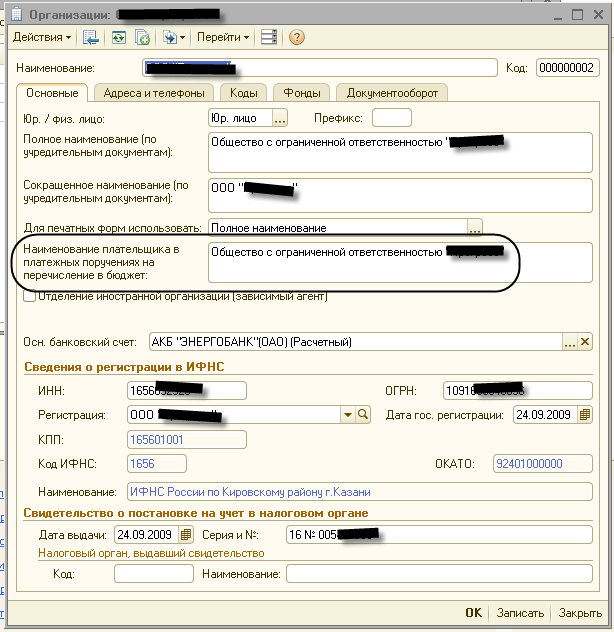Click the first toolbar icon after Действия
Image resolution: width=614 pixels, height=632 pixels.
tap(91, 38)
